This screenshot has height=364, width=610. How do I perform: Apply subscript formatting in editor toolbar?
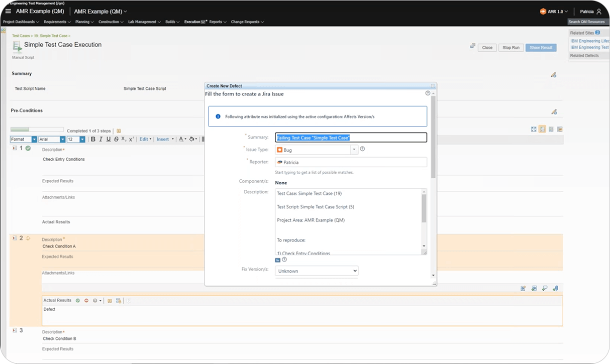click(x=124, y=139)
